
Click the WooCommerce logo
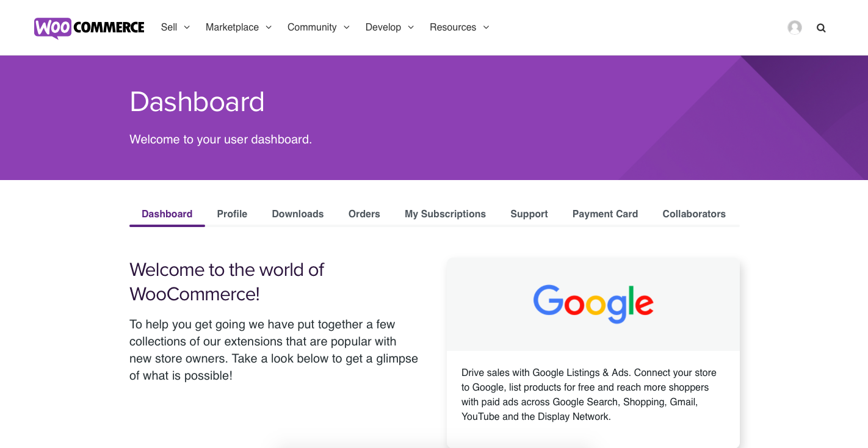pyautogui.click(x=89, y=27)
